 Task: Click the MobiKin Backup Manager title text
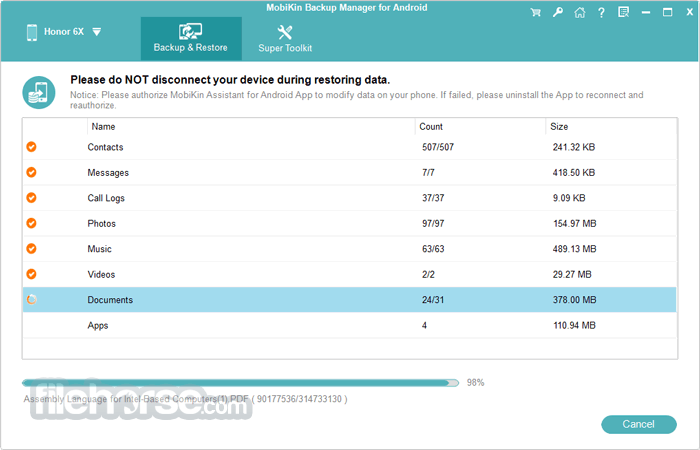347,8
